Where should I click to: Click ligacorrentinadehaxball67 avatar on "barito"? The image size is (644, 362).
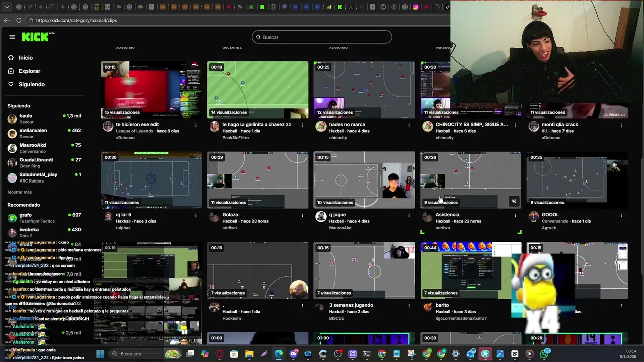pyautogui.click(x=428, y=307)
